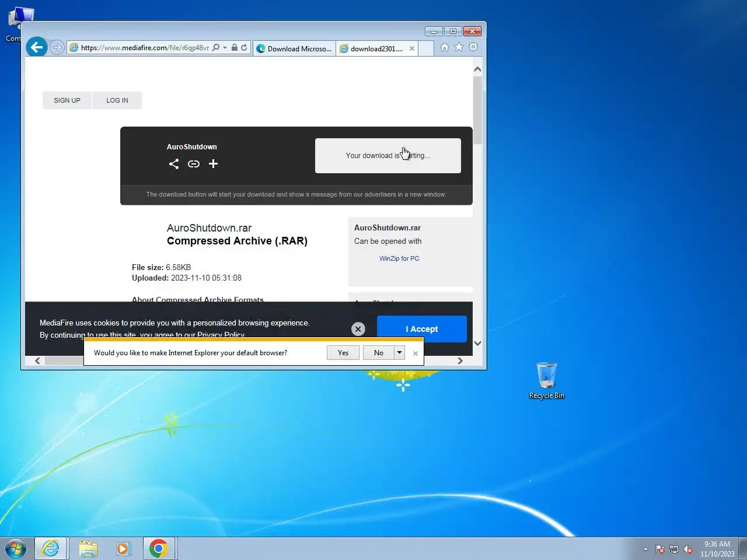Viewport: 747px width, 560px height.
Task: Answer No to default browser prompt
Action: (379, 353)
